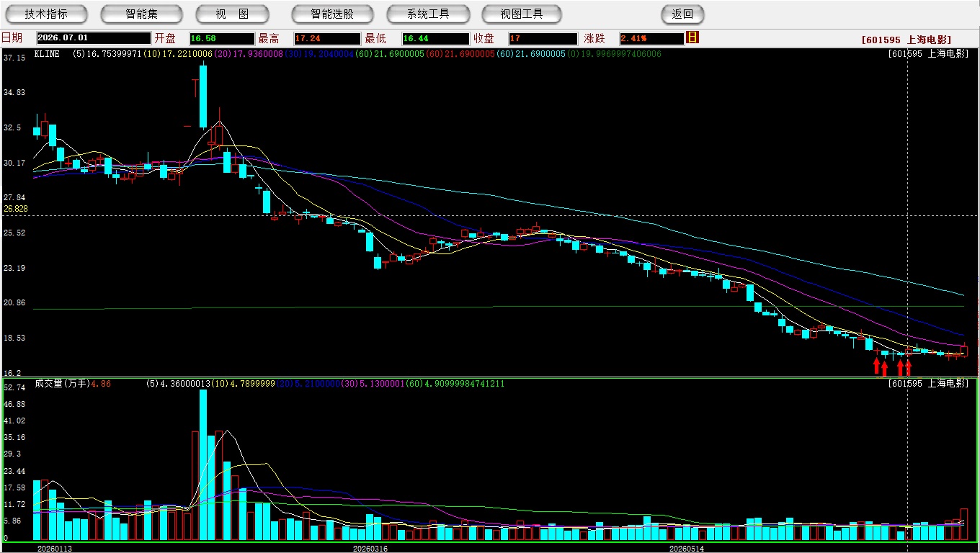This screenshot has height=553, width=980.
Task: Open the 智能选股 button
Action: 332,14
